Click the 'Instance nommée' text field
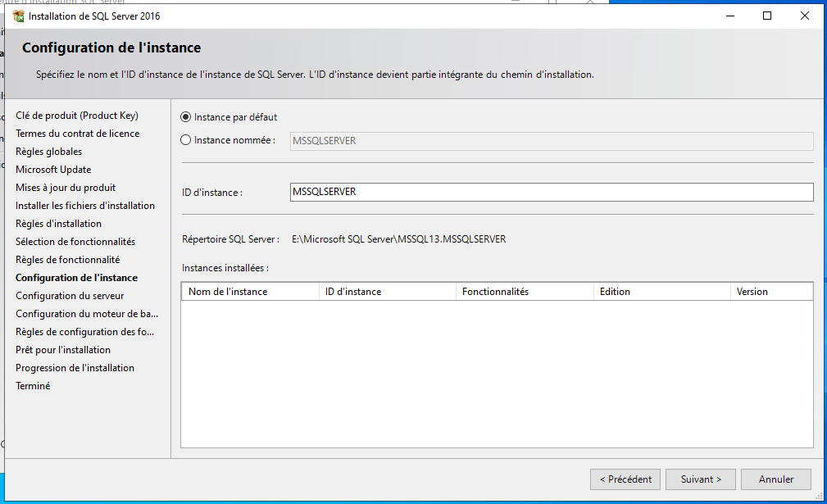The image size is (827, 504). tap(551, 141)
